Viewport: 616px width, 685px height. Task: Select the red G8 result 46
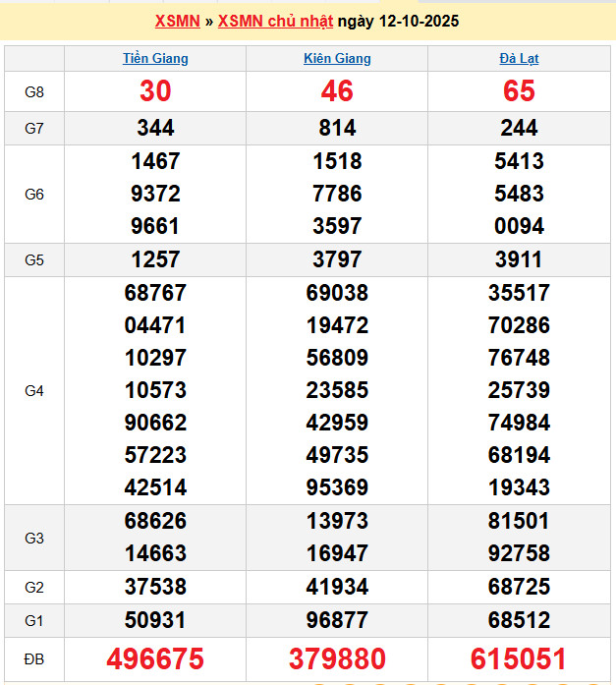[337, 91]
